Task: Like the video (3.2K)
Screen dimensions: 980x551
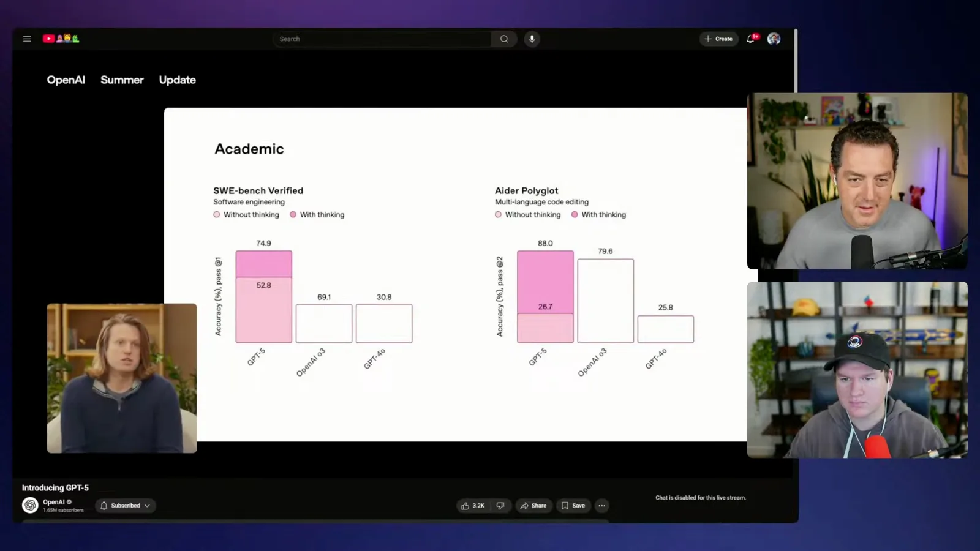Action: tap(472, 506)
